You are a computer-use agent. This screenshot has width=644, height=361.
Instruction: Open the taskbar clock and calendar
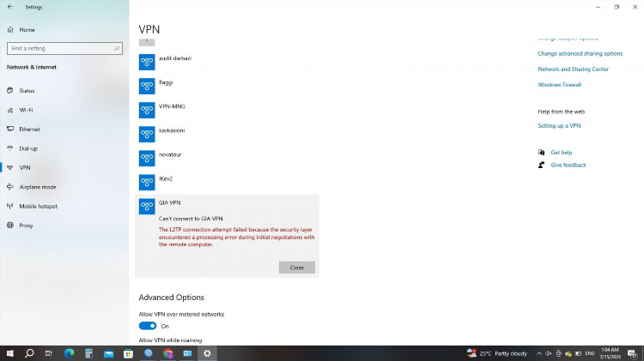(x=610, y=353)
